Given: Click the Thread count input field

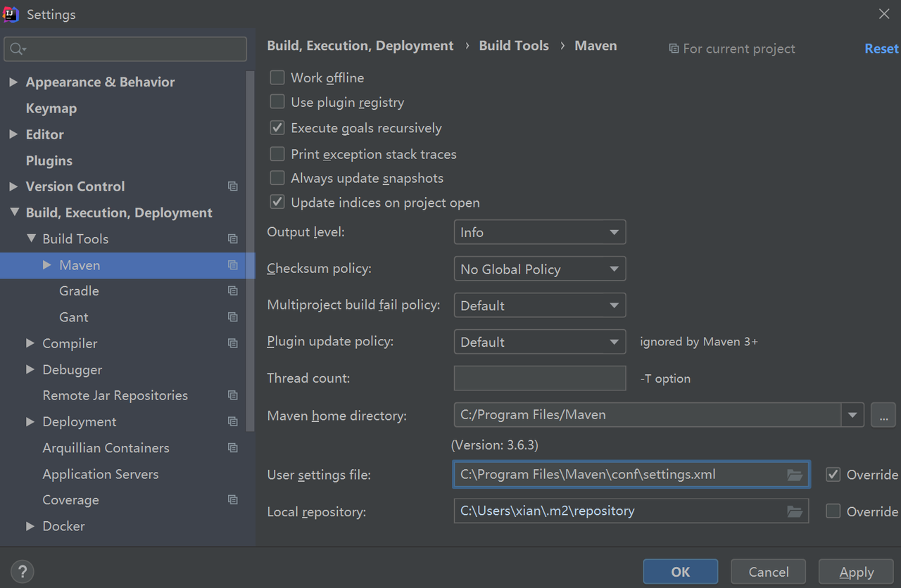Looking at the screenshot, I should (x=539, y=378).
